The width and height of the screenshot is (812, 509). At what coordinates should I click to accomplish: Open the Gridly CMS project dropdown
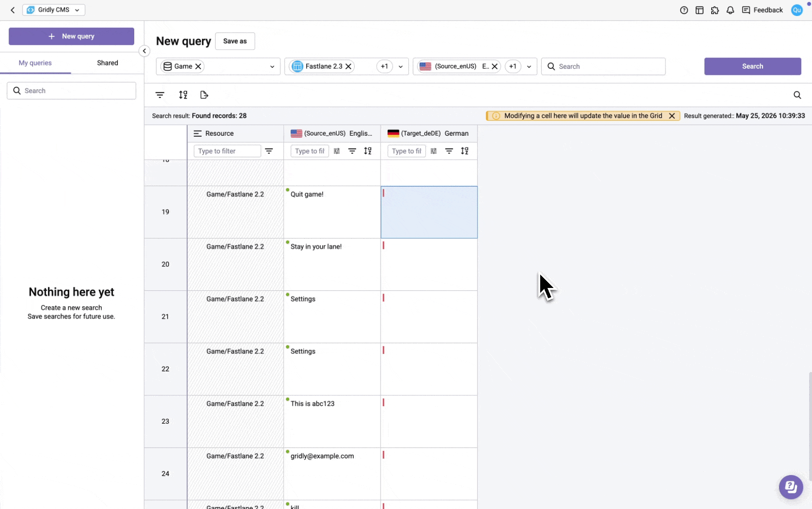pyautogui.click(x=54, y=10)
